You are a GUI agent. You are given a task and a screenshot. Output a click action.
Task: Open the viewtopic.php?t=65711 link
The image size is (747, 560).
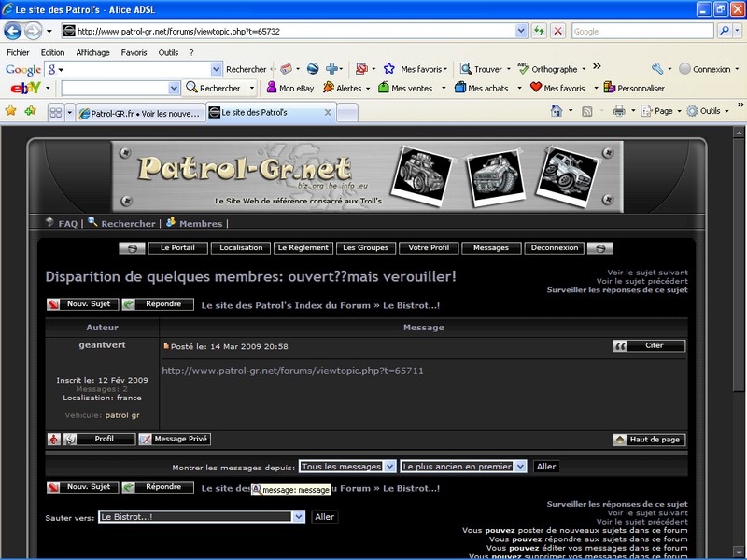tap(292, 371)
